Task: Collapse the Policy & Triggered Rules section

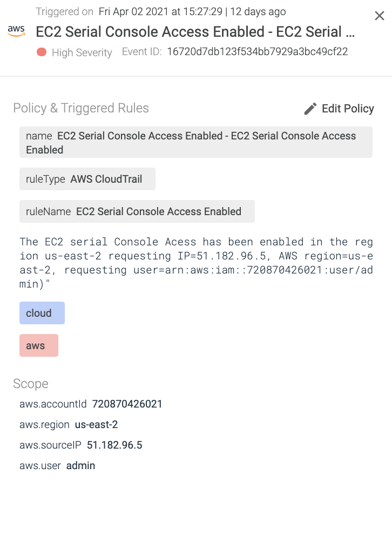Action: click(x=80, y=108)
